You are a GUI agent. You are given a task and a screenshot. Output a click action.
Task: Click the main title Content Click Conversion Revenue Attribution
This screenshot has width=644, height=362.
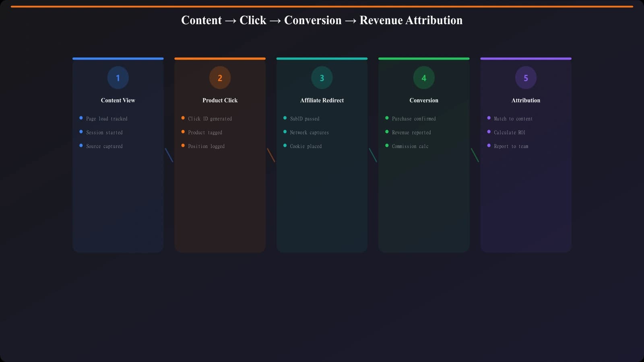(322, 20)
